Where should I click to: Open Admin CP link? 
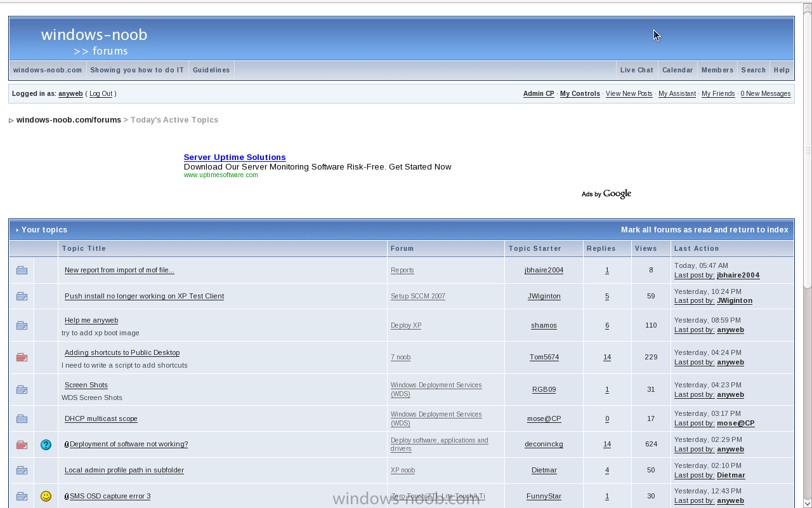click(x=539, y=94)
